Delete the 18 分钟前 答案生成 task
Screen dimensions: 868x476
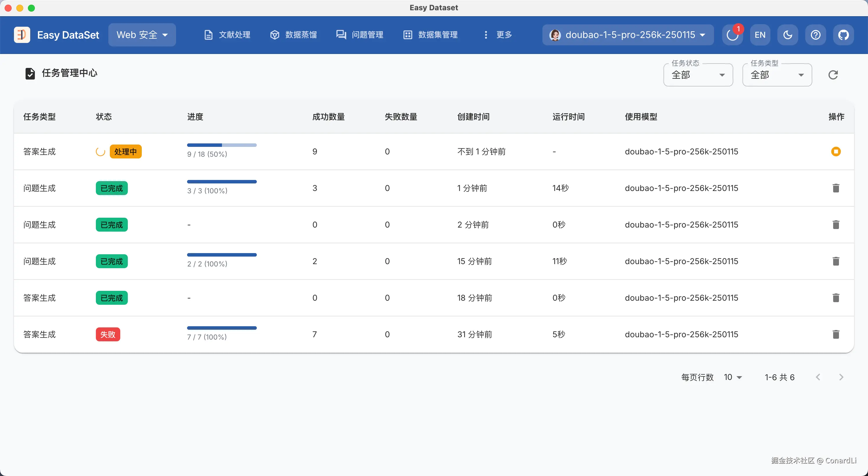coord(836,298)
